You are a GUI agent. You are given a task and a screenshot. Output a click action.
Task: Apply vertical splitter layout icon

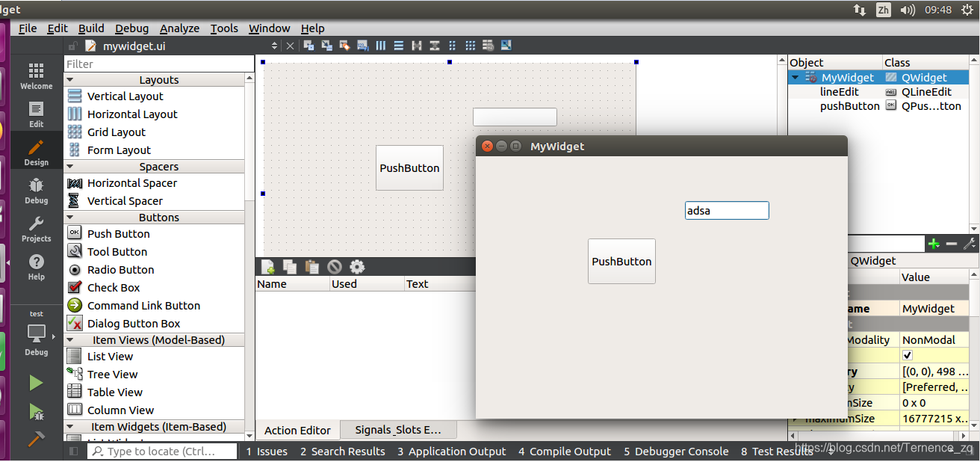pos(434,46)
